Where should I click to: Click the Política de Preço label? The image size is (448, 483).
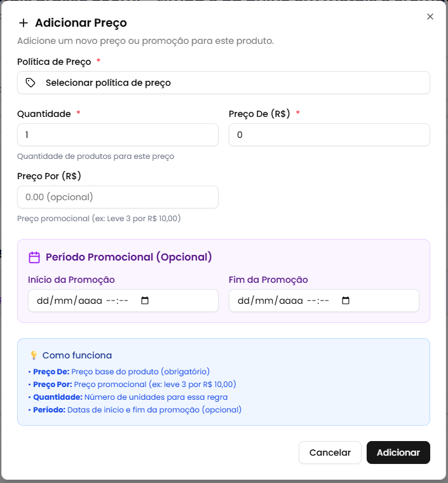point(55,62)
